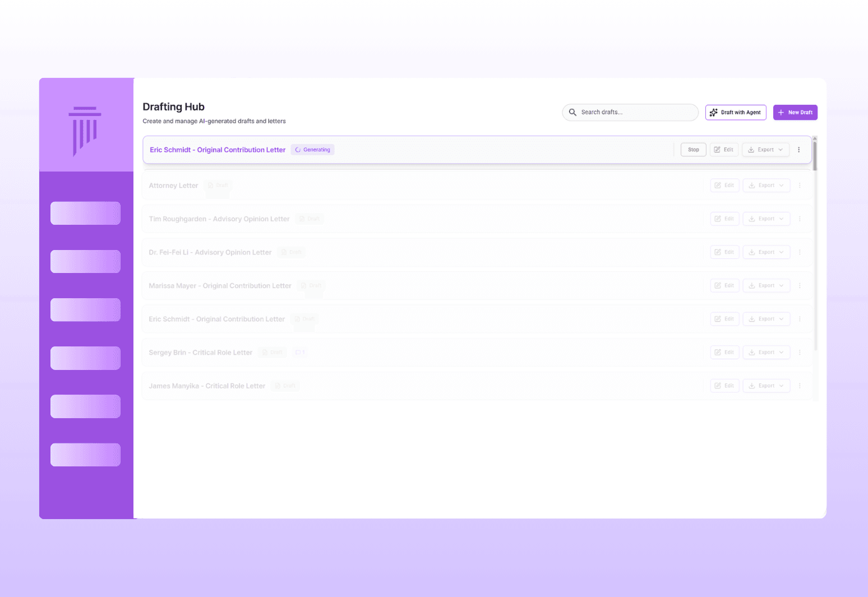Edit the Marissa Mayer letter

[724, 285]
